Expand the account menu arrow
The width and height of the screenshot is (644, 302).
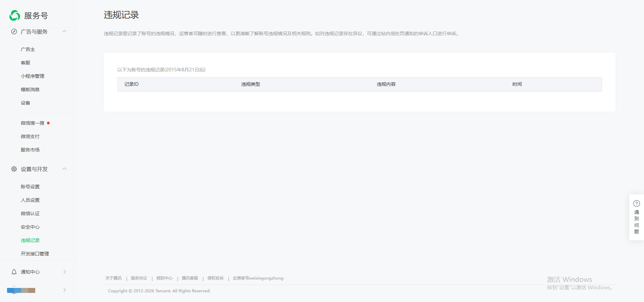(64, 290)
